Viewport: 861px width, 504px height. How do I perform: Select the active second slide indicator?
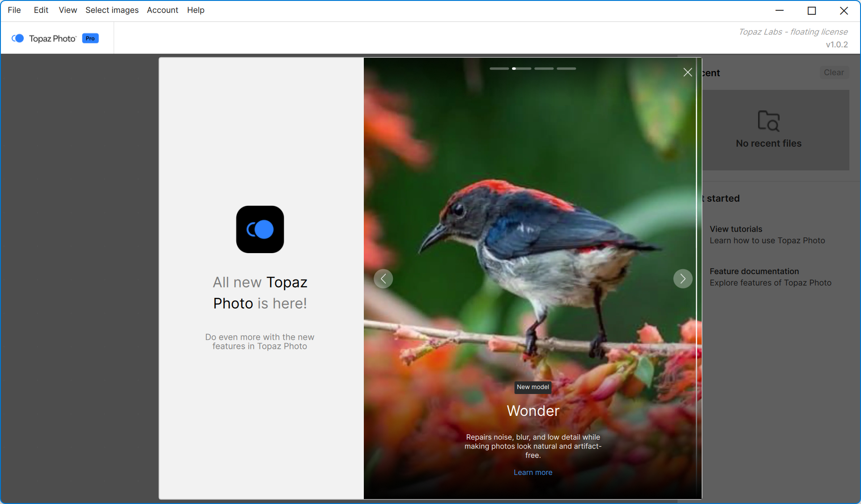521,68
